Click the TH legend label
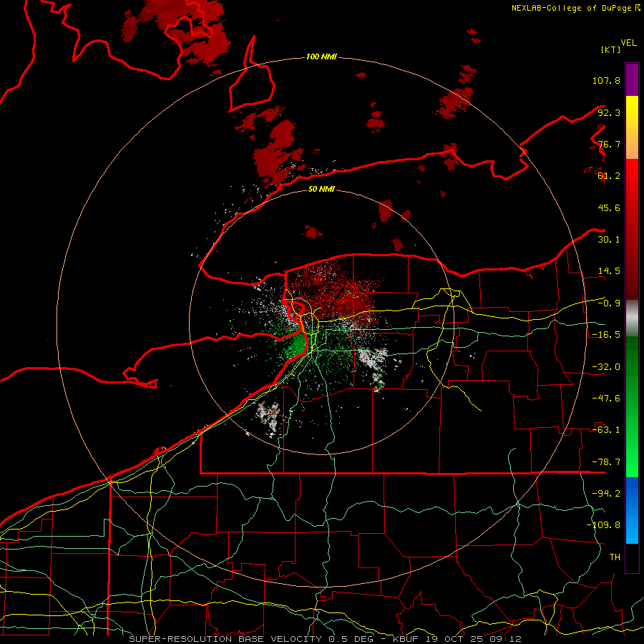This screenshot has width=644, height=644. coord(615,557)
